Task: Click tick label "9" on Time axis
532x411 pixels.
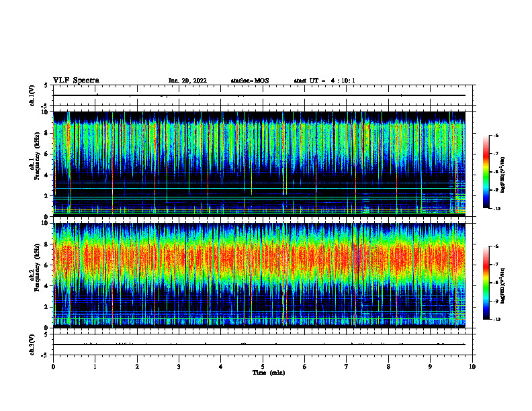Action: click(x=430, y=367)
